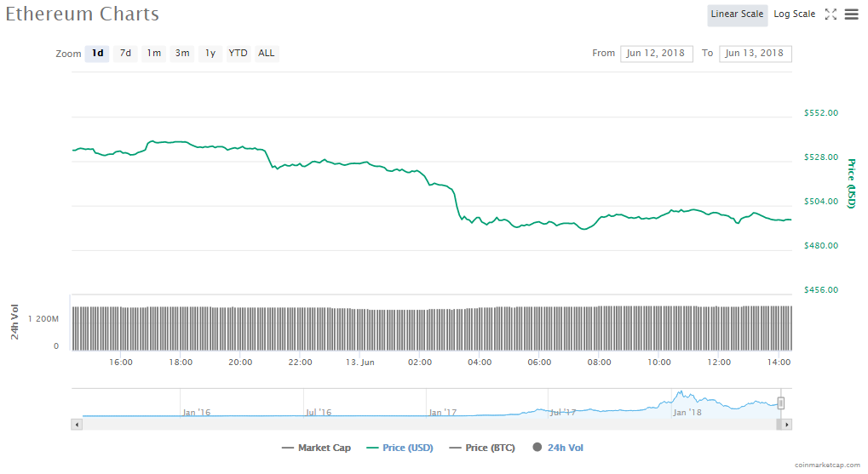Viewport: 868px width, 474px height.
Task: Select 1d zoom range
Action: (x=98, y=54)
